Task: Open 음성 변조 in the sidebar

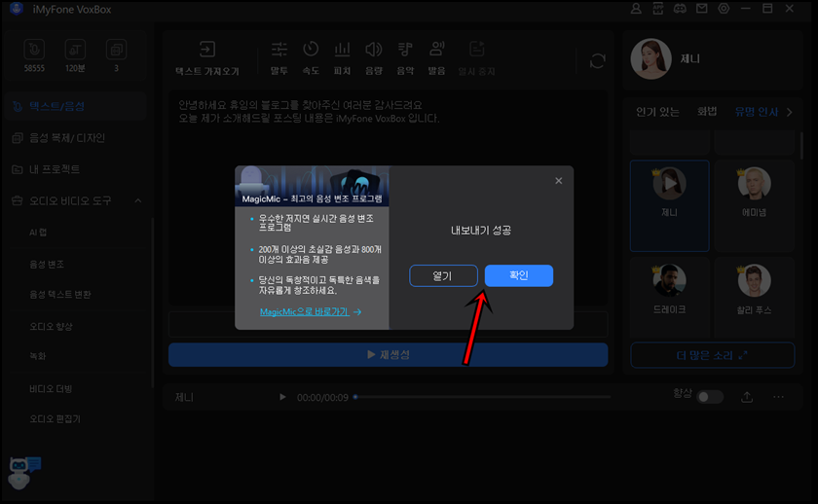Action: 47,265
